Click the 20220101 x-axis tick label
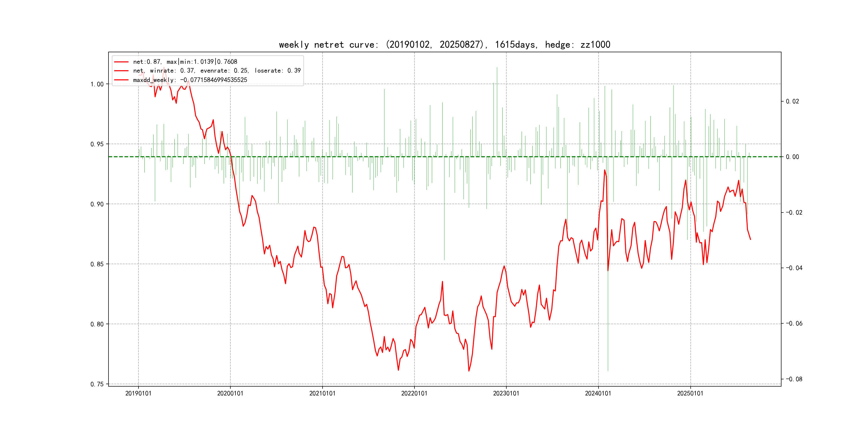The width and height of the screenshot is (868, 434). tap(414, 393)
